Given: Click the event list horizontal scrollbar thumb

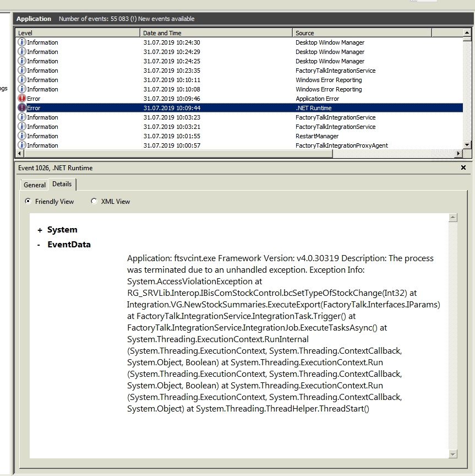Looking at the screenshot, I should click(x=178, y=154).
